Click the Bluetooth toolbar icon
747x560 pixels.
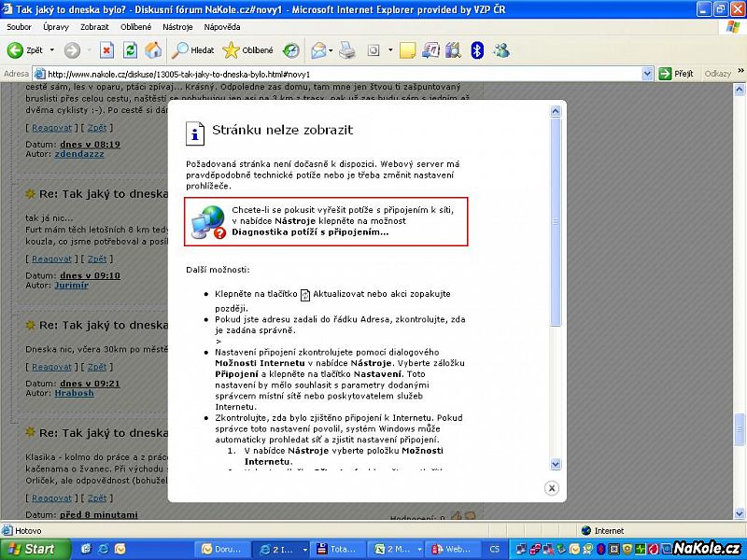pos(476,50)
